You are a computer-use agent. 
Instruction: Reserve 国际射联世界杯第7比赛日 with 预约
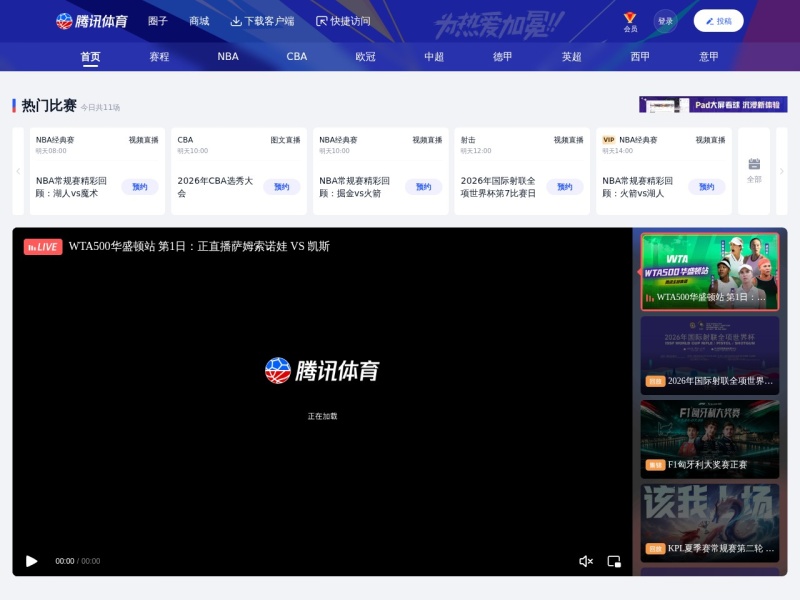[565, 187]
